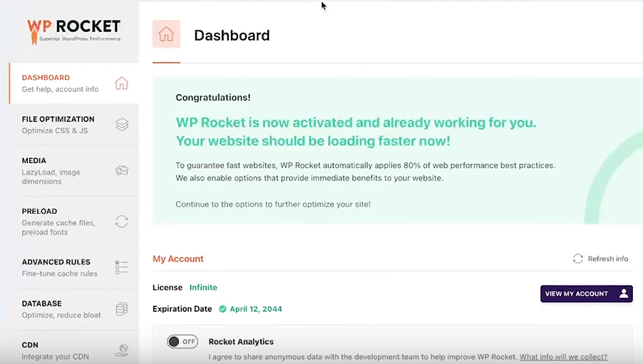Open the File Optimization menu item
The image size is (643, 364).
[x=74, y=125]
